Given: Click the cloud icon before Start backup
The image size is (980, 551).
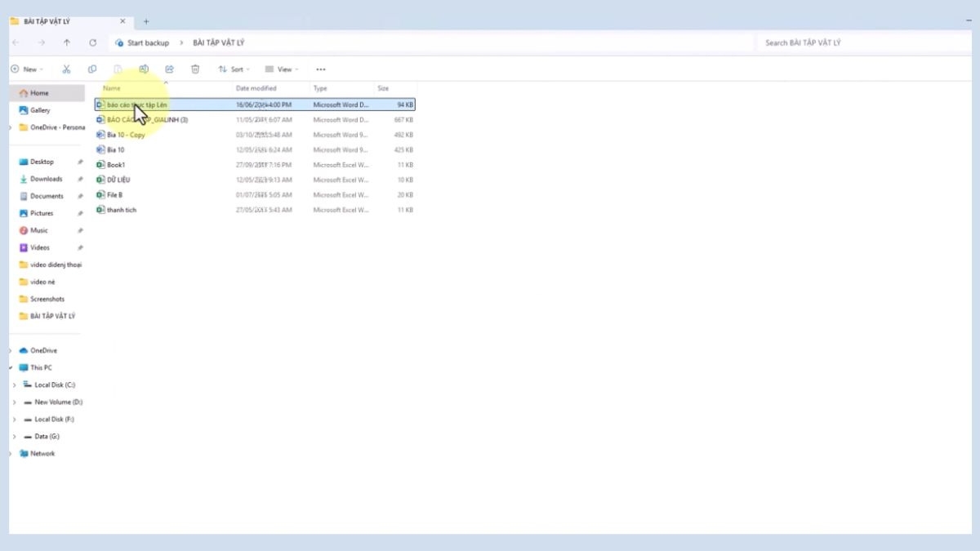Looking at the screenshot, I should [x=119, y=42].
